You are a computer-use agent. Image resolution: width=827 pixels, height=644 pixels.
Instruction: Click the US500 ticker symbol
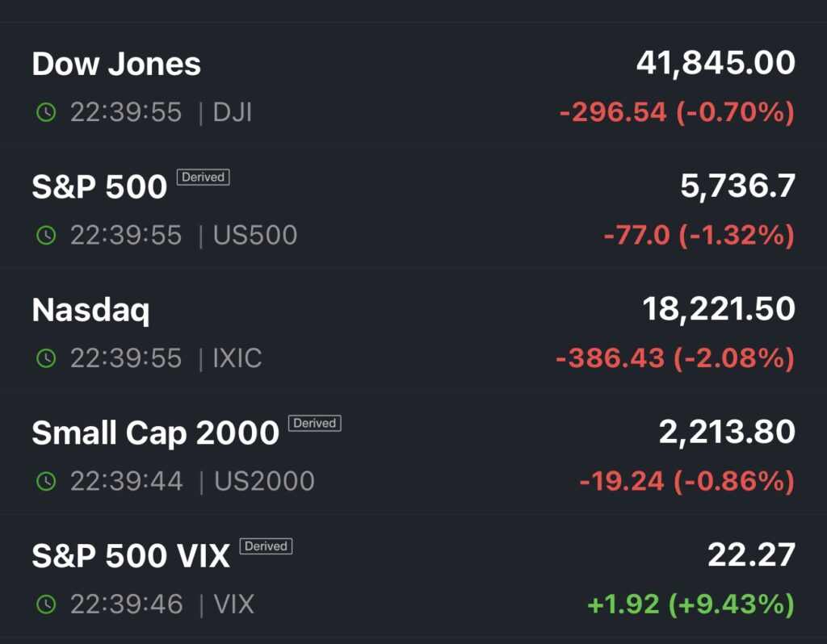[255, 235]
